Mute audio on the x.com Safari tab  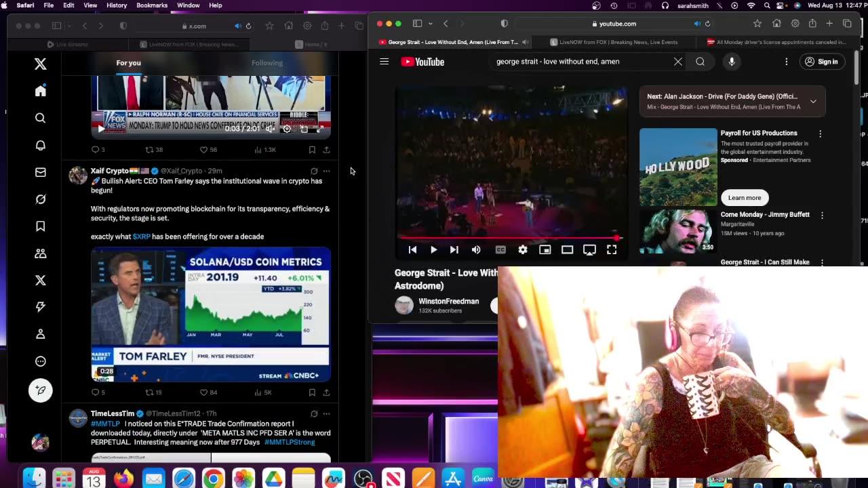pyautogui.click(x=237, y=26)
